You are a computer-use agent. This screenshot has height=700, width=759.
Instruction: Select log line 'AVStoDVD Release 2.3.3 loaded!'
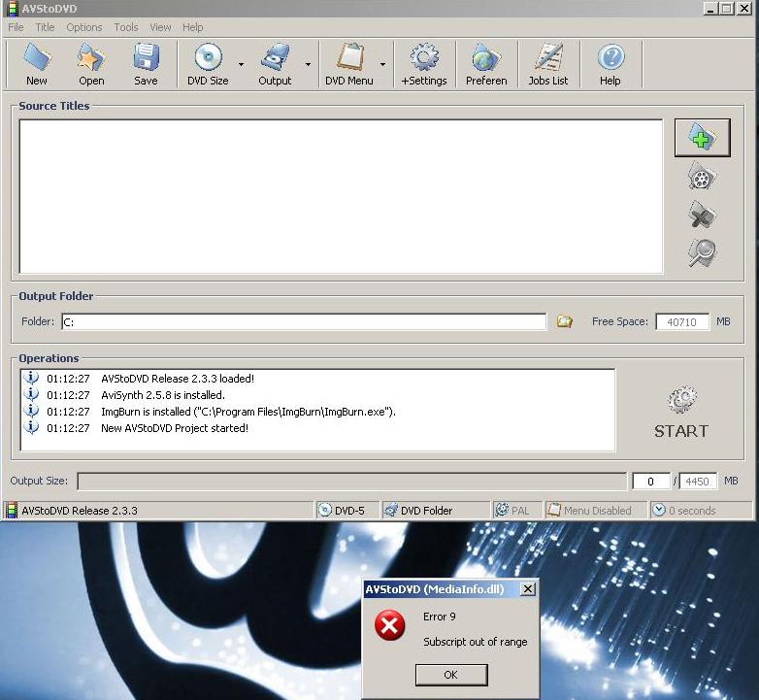[x=178, y=379]
